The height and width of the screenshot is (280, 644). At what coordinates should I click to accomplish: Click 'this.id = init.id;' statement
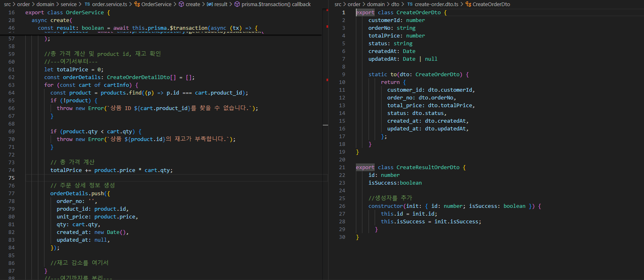point(409,214)
